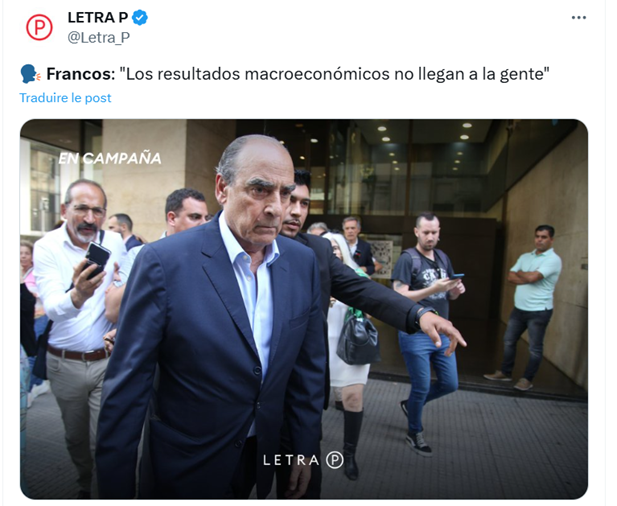
Task: Open the @Letra_P handle link
Action: coord(98,37)
